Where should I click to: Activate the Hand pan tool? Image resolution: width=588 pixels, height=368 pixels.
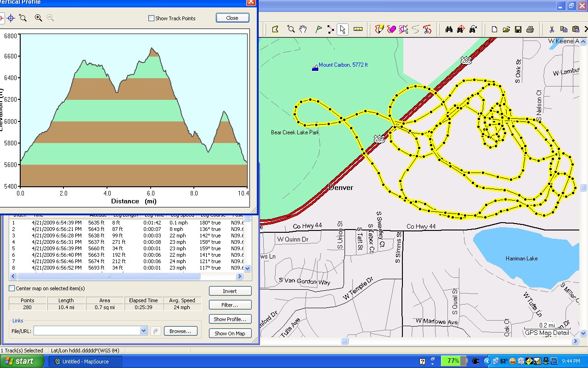pos(303,29)
